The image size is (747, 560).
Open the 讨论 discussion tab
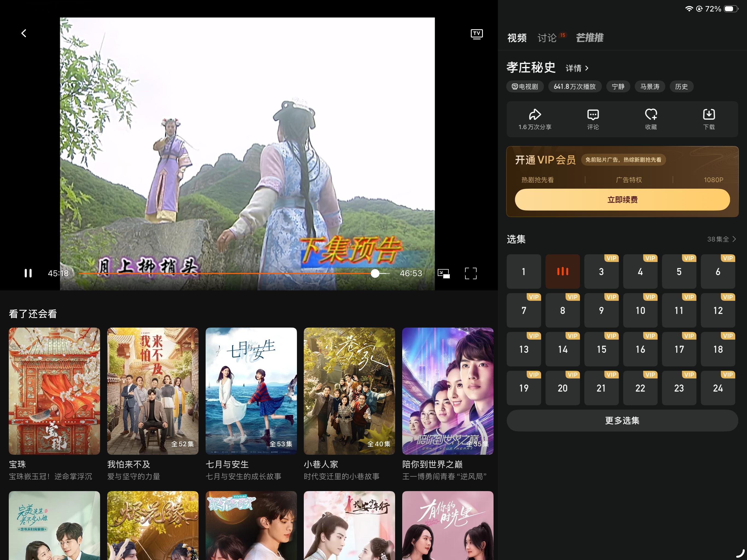547,38
